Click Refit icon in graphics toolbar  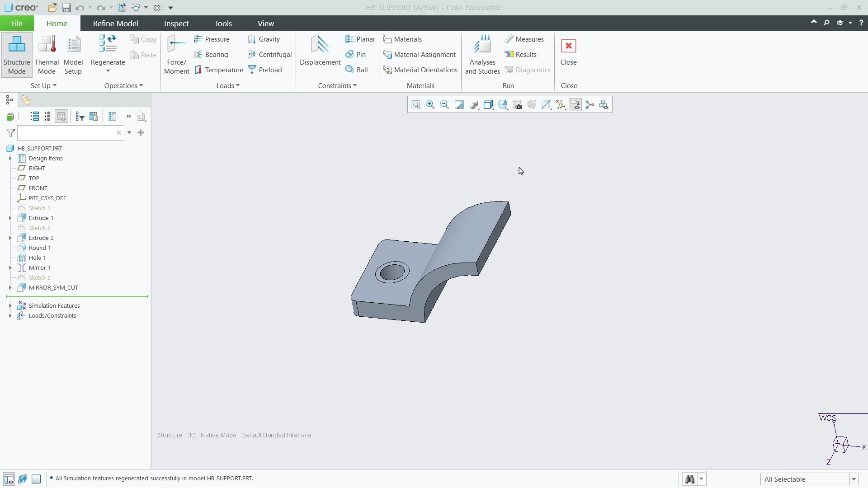point(416,105)
